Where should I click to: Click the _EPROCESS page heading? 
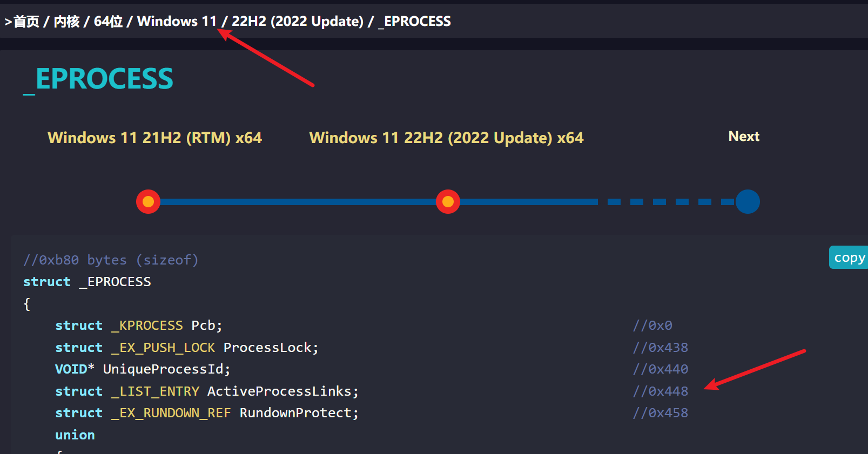[98, 79]
